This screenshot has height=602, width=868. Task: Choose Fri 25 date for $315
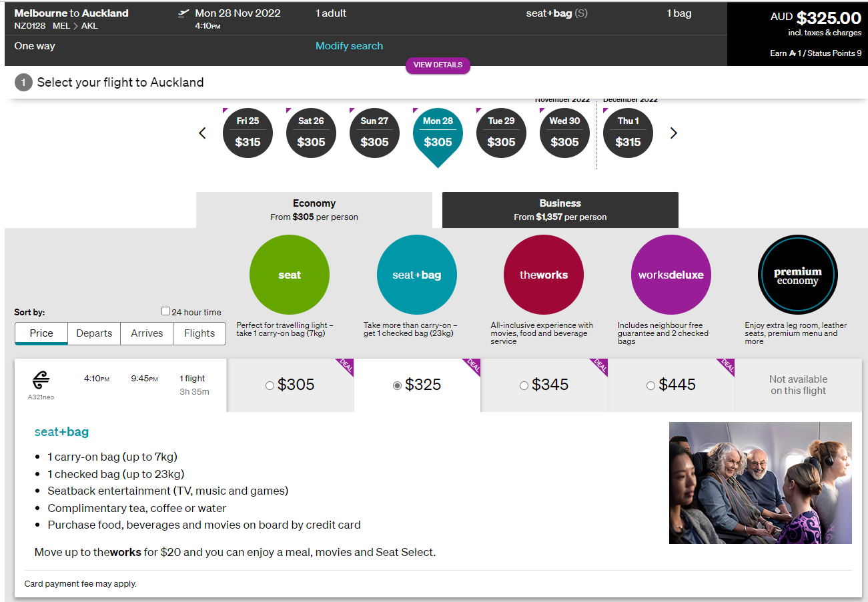pyautogui.click(x=248, y=133)
